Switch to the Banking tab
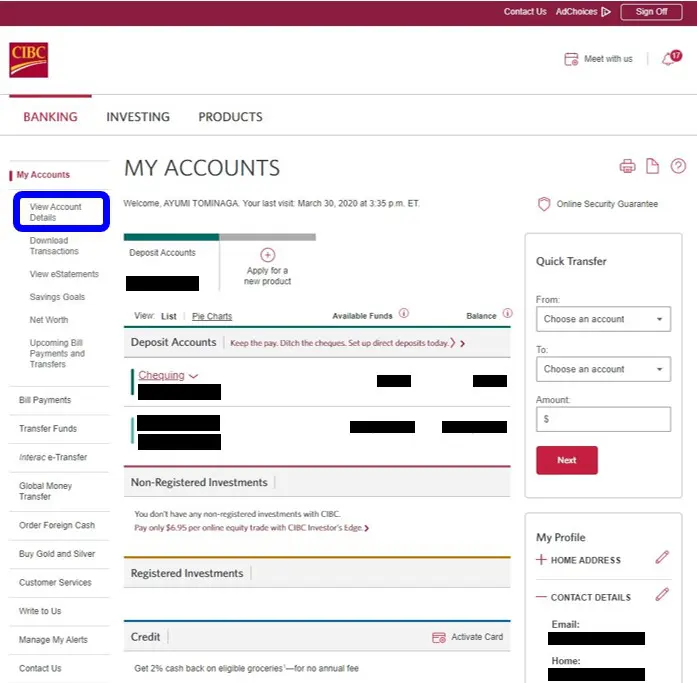Screen dimensions: 697x683 [x=50, y=117]
